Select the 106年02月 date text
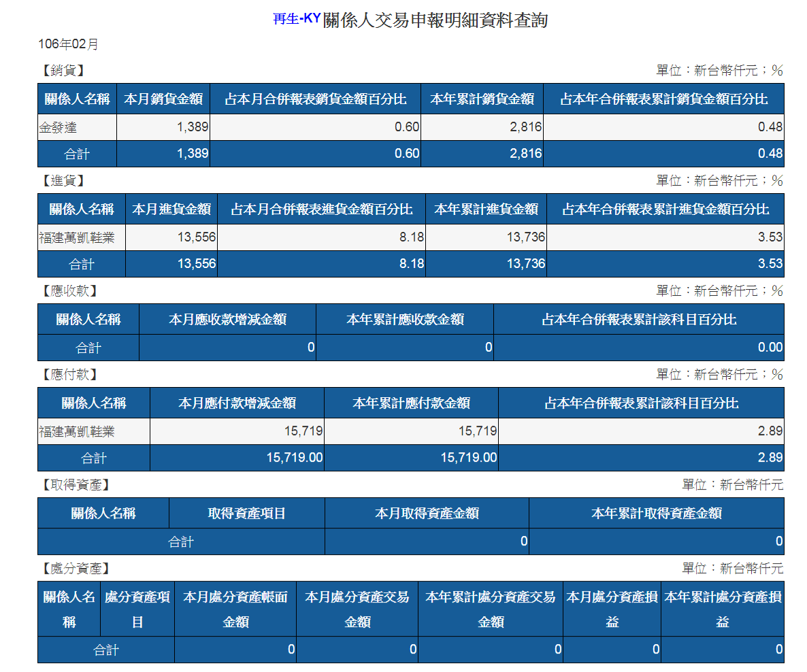This screenshot has height=672, width=807. 68,44
